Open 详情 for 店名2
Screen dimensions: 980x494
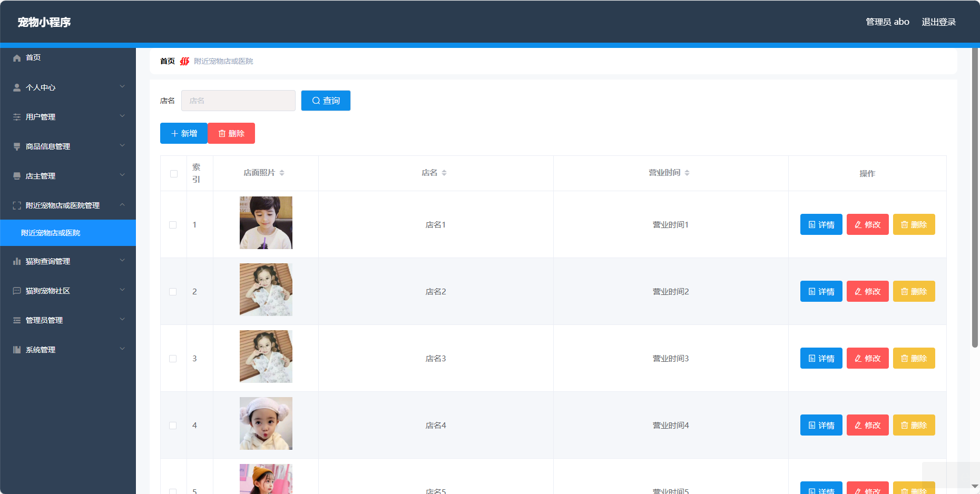point(821,291)
